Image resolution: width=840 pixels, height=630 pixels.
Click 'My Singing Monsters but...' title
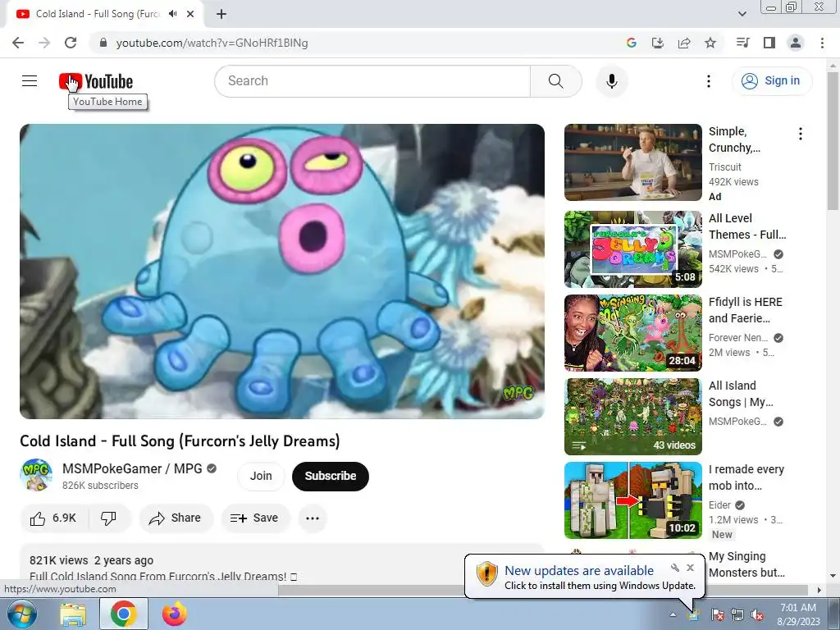coord(746,564)
